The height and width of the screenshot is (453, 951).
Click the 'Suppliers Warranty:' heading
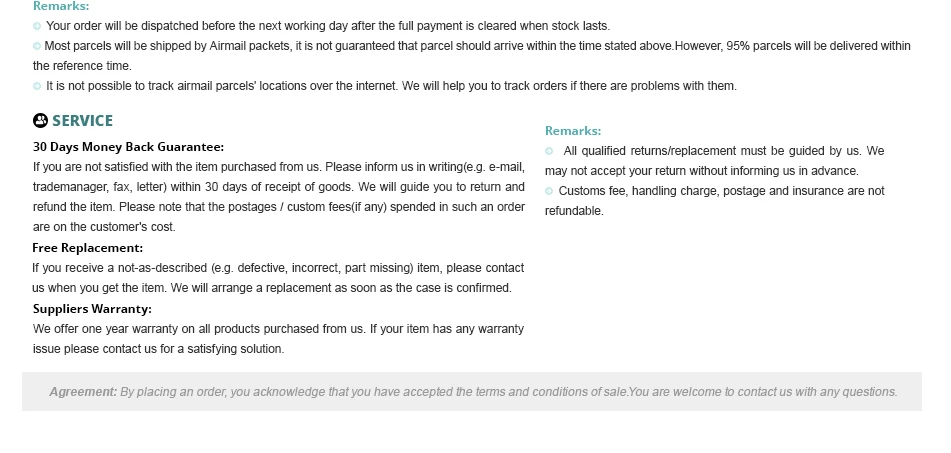(92, 309)
